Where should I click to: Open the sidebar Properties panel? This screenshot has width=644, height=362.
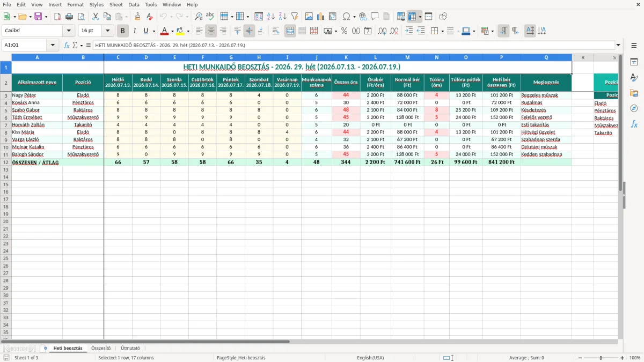pyautogui.click(x=634, y=62)
